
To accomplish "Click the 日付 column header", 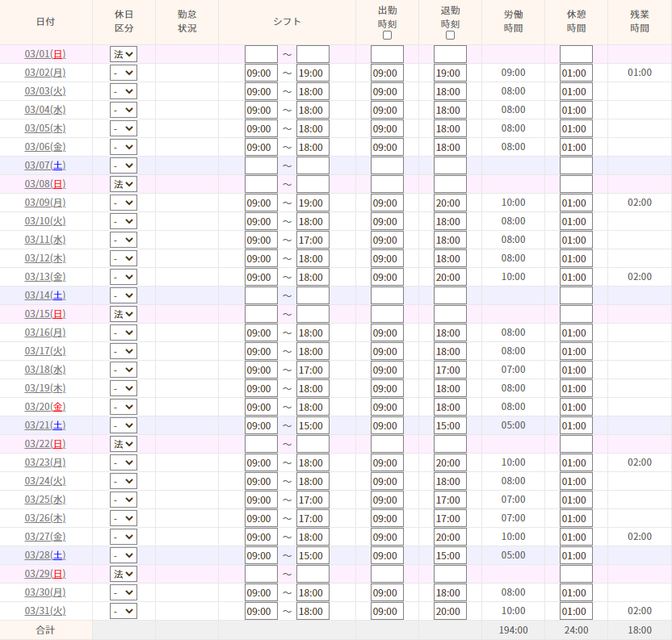I will (45, 22).
